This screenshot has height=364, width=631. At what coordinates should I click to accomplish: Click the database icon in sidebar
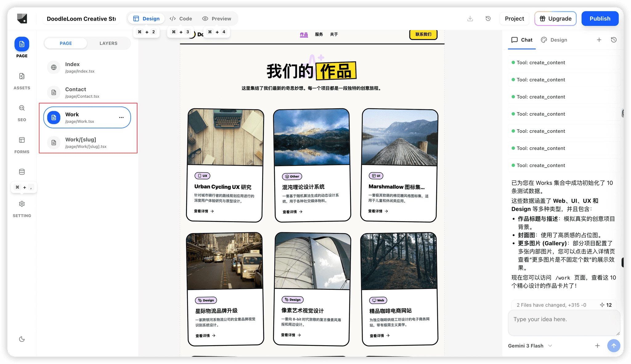pyautogui.click(x=22, y=172)
